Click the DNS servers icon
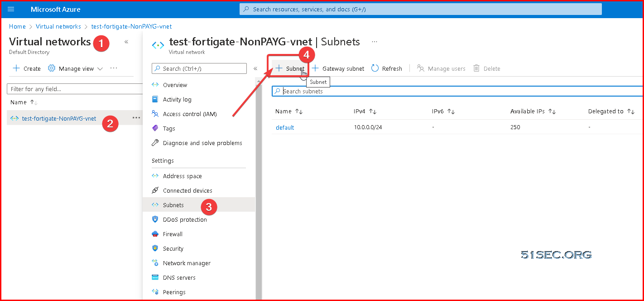The height and width of the screenshot is (301, 644). click(x=155, y=277)
